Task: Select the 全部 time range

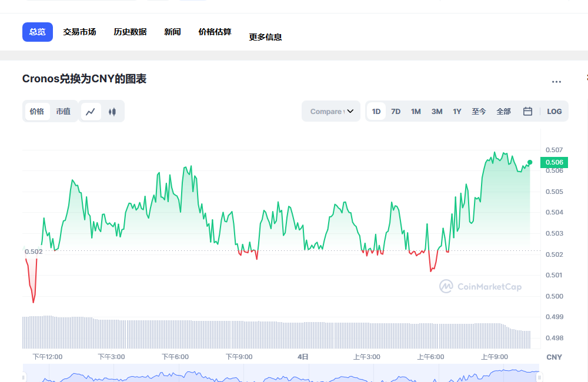Action: (504, 111)
